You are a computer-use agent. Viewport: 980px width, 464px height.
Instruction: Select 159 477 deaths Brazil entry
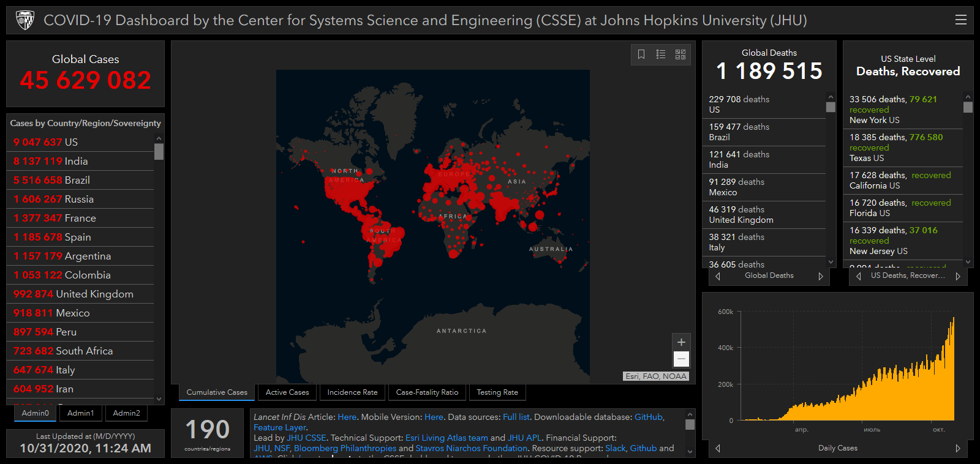click(764, 132)
